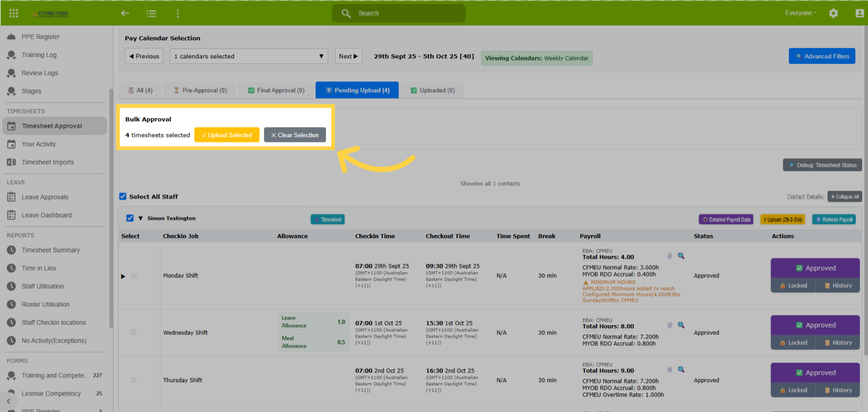
Task: Open settings gear icon in header
Action: pos(834,13)
